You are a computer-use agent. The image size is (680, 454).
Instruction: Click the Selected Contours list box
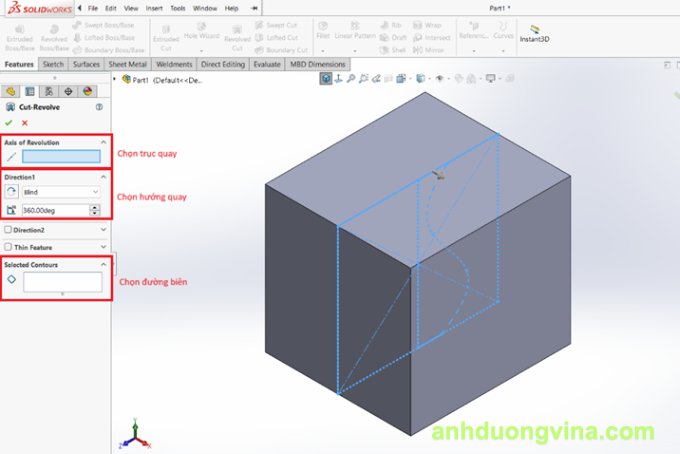(62, 282)
